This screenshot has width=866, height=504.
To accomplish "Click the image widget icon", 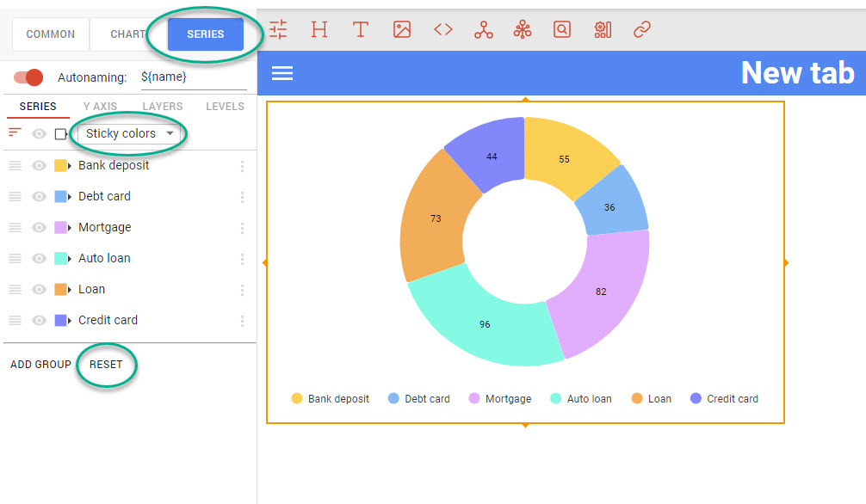I will 402,30.
